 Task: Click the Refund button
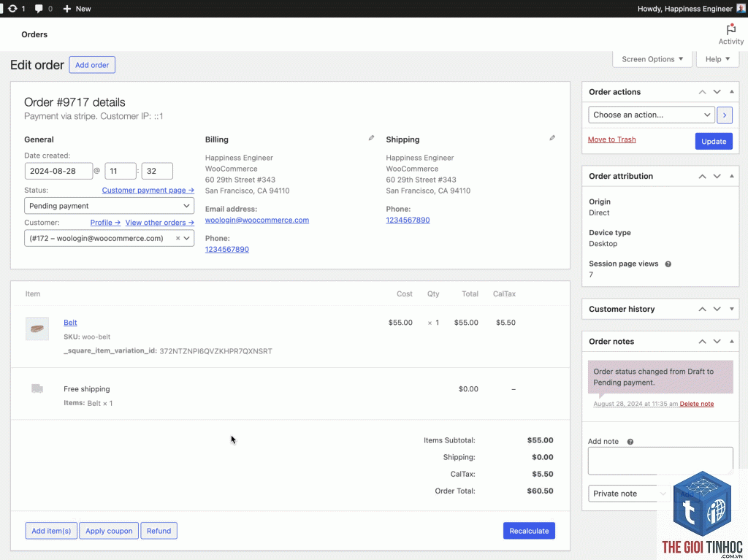159,530
